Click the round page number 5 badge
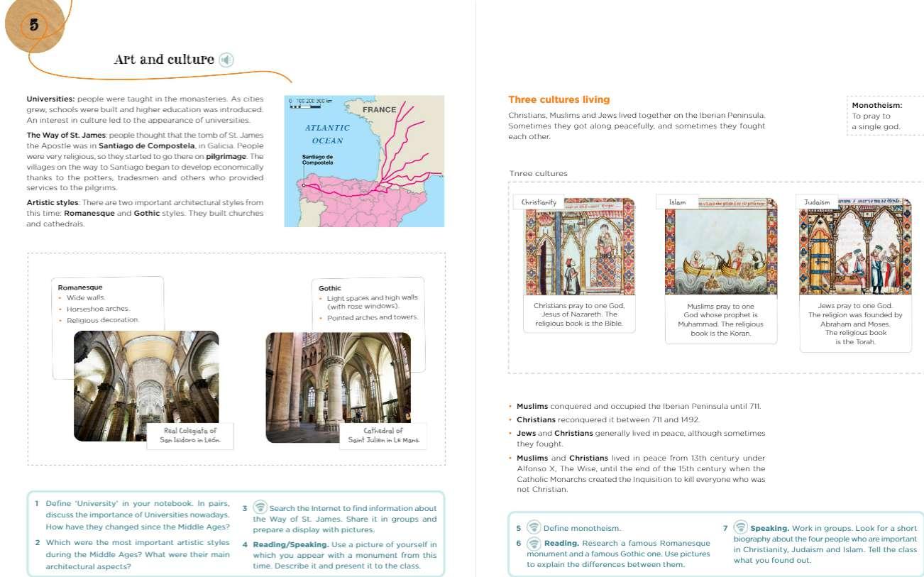The height and width of the screenshot is (577, 924). pyautogui.click(x=34, y=25)
